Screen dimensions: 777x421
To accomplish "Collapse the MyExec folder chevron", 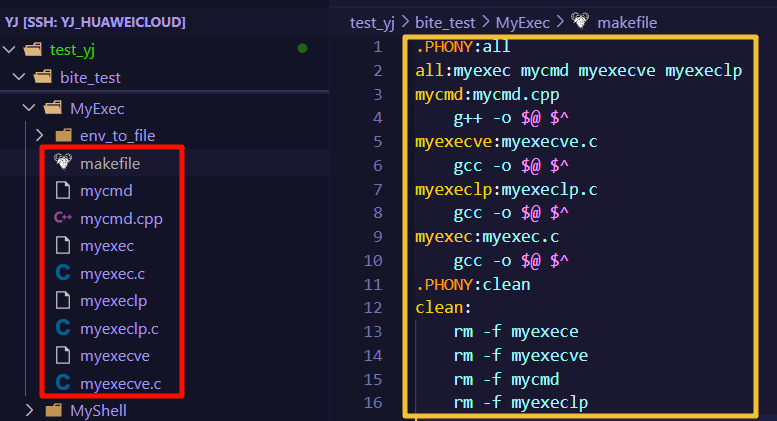I will (29, 107).
